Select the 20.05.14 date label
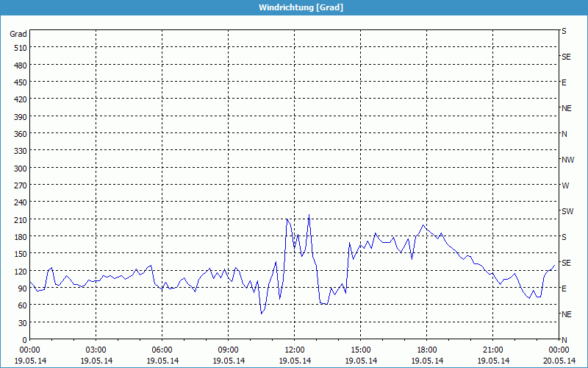This screenshot has height=368, width=588. pyautogui.click(x=559, y=361)
